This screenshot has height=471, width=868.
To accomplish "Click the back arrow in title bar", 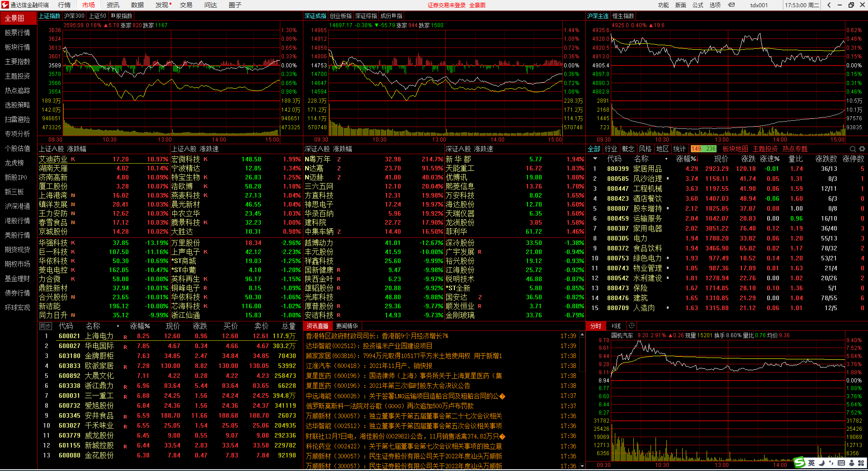I will pos(829,5).
